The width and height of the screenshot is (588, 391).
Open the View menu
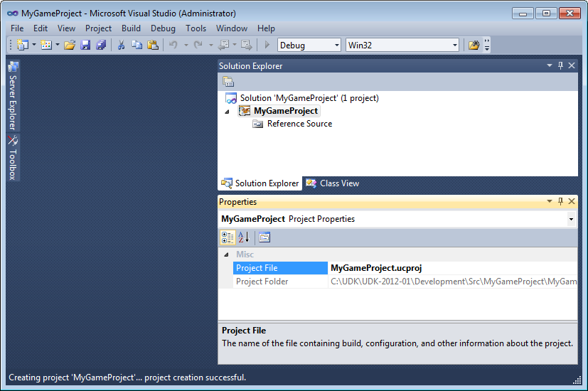click(66, 28)
